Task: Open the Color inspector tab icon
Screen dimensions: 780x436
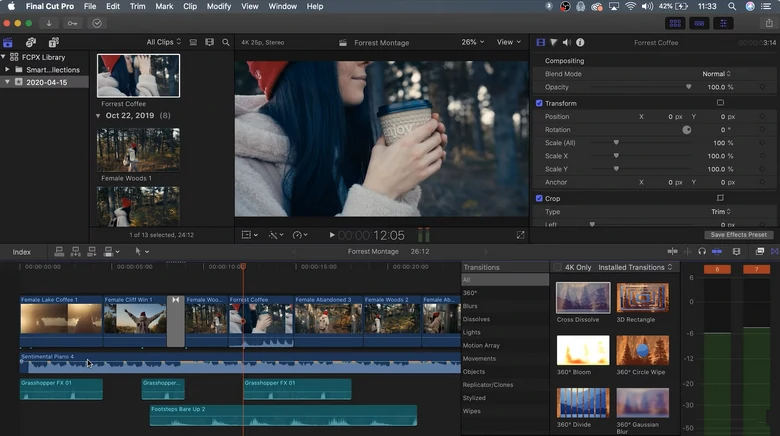Action: tap(554, 42)
